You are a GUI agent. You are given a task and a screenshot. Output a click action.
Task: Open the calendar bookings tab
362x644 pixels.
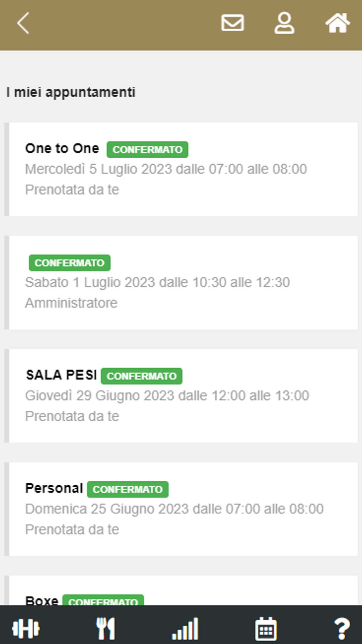(x=266, y=628)
